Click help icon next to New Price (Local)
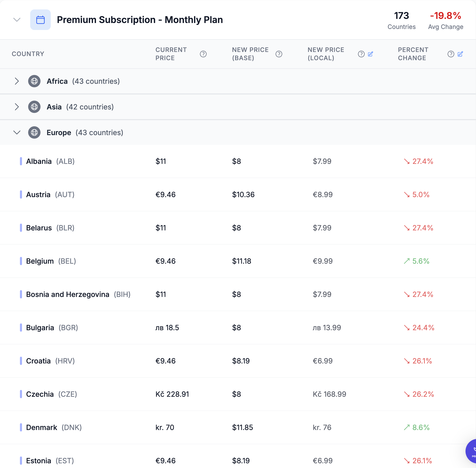The height and width of the screenshot is (468, 476). tap(361, 54)
